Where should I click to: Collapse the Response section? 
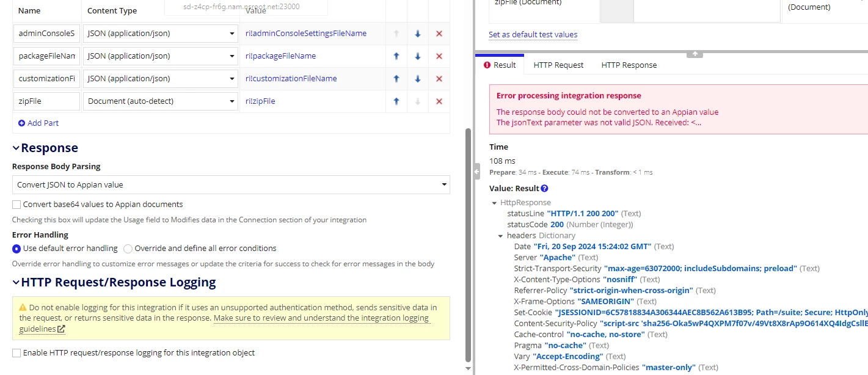[x=16, y=148]
